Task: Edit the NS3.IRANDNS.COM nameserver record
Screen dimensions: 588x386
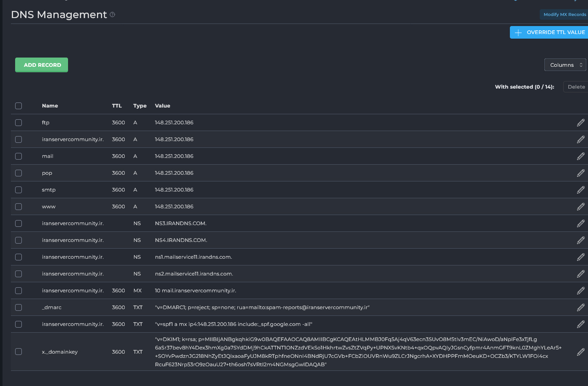Action: coord(581,223)
